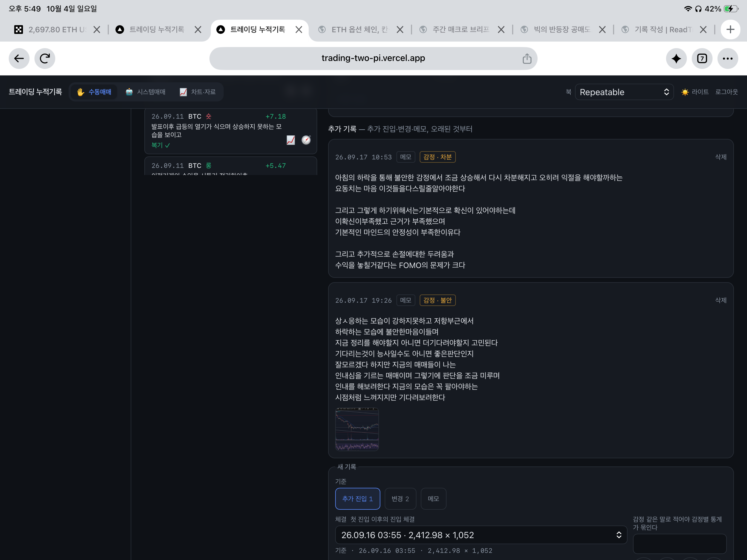
Task: Click the address bar trading-two-pi.vercel.app
Action: (373, 59)
